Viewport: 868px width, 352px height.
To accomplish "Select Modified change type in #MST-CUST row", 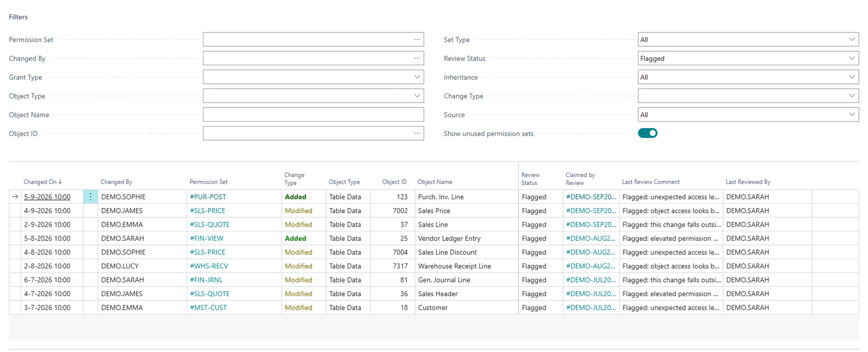I will tap(304, 308).
